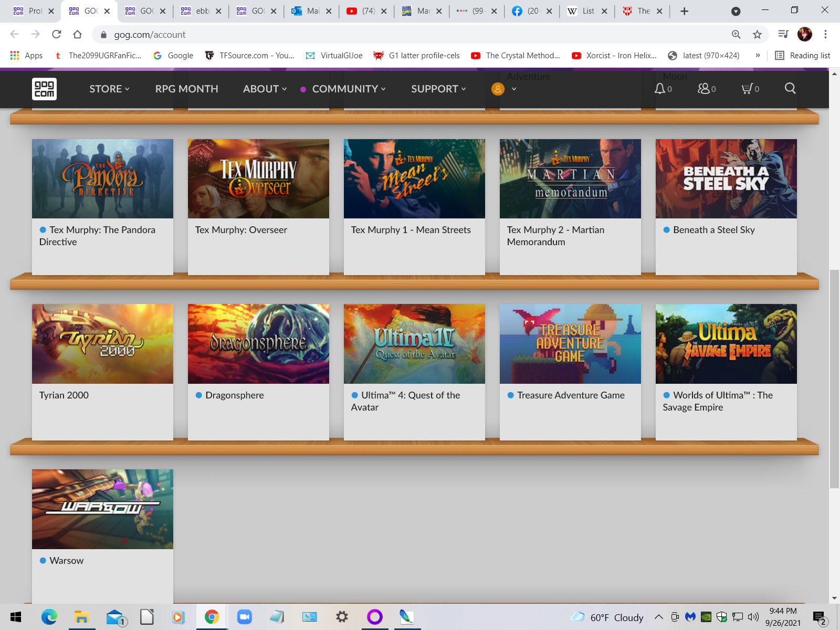
Task: Expand the account menu chevron
Action: tap(514, 89)
